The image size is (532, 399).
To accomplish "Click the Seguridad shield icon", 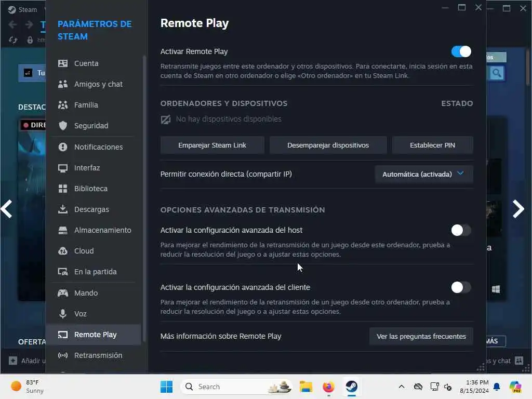I will [x=63, y=126].
